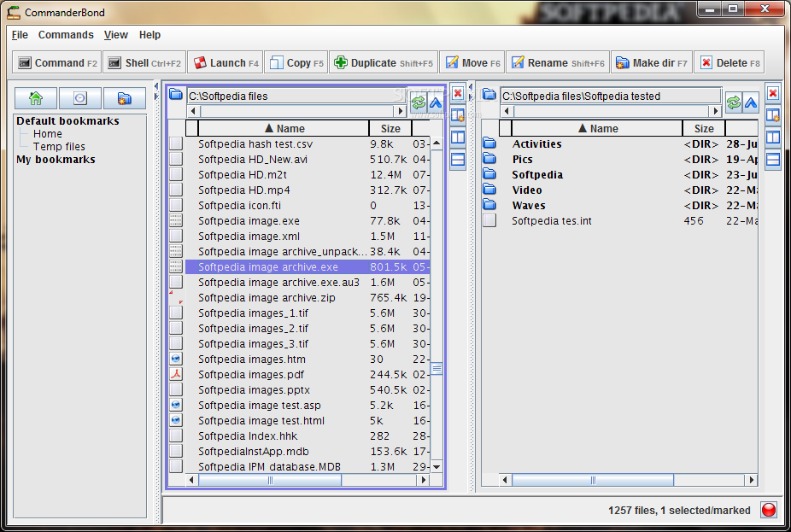This screenshot has width=791, height=532.
Task: Click the Make dir F7 button
Action: pyautogui.click(x=651, y=62)
